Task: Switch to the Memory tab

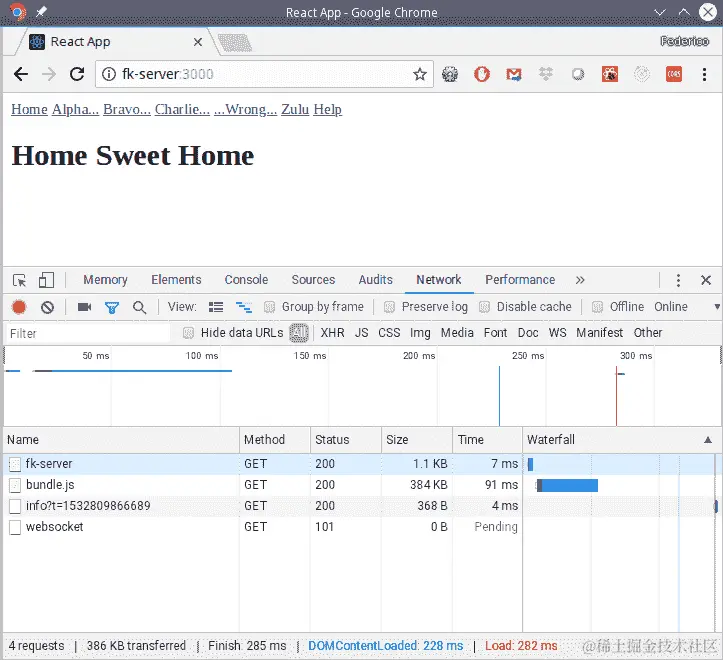Action: pyautogui.click(x=105, y=280)
